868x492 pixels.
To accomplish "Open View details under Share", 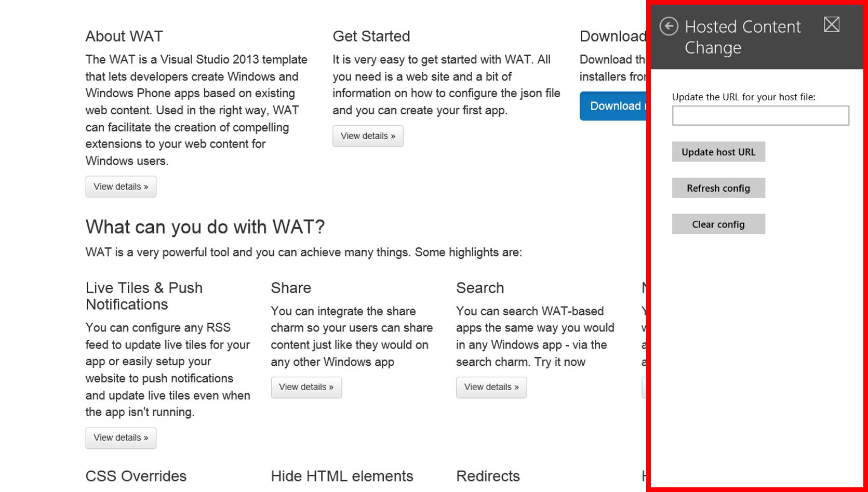I will [306, 388].
